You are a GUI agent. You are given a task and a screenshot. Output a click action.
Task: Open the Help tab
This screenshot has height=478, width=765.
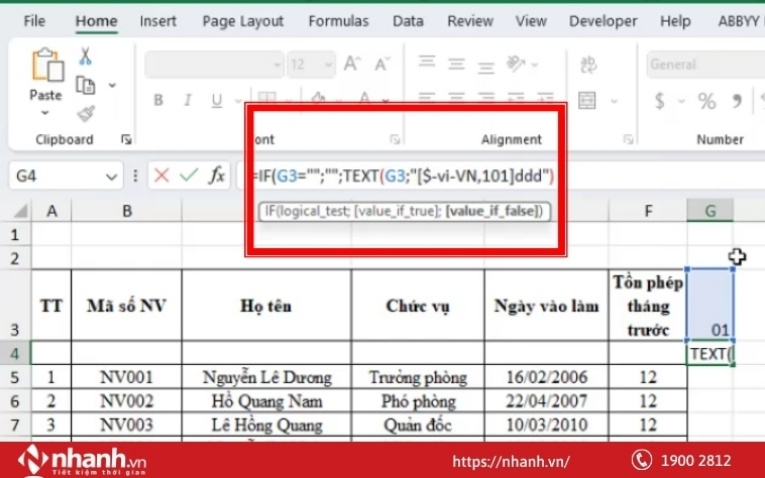[x=675, y=21]
